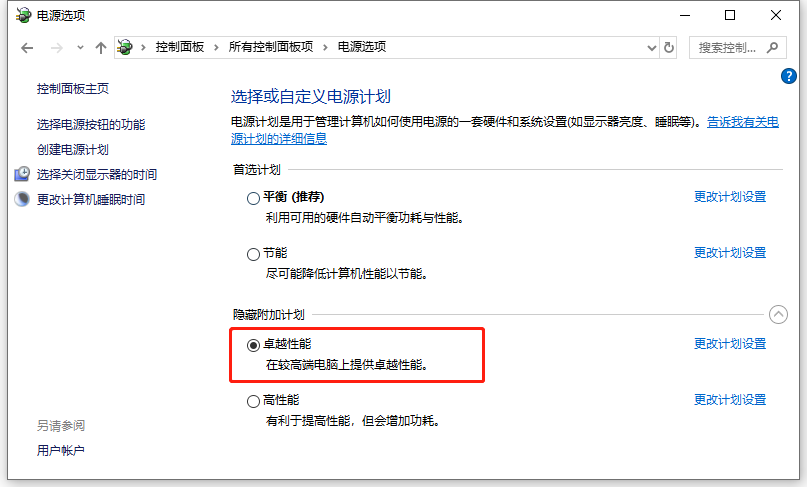Open 创建电源计划 link
807x487 pixels.
click(x=73, y=150)
